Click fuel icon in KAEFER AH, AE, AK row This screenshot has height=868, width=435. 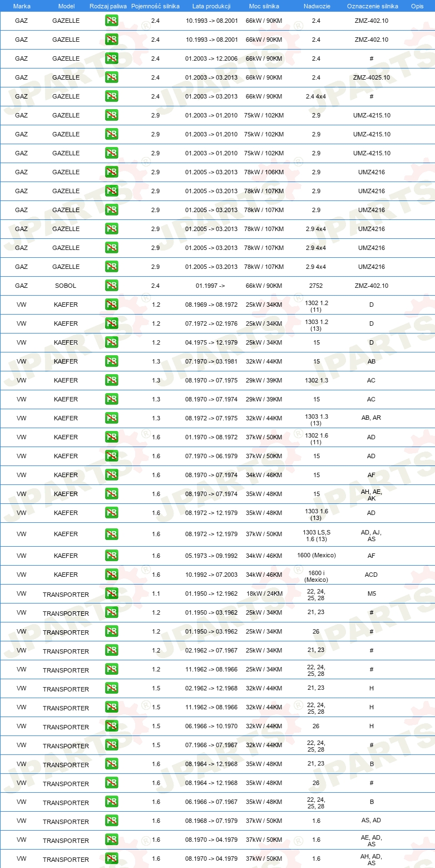pos(111,494)
